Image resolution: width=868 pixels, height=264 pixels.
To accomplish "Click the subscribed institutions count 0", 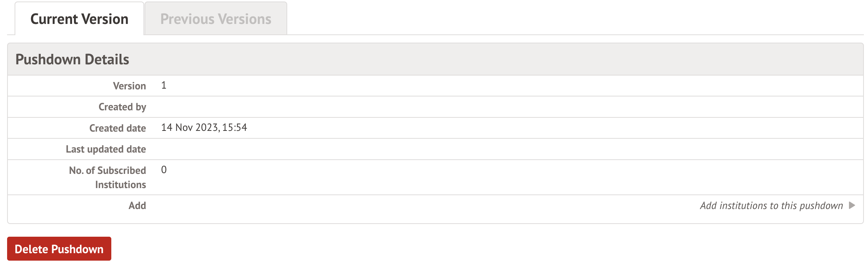I will [x=164, y=170].
